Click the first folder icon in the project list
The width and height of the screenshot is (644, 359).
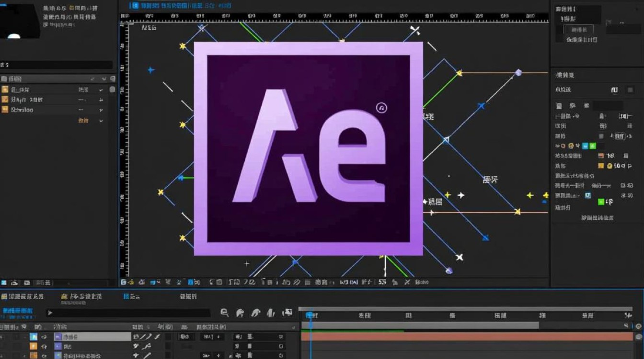pos(5,90)
